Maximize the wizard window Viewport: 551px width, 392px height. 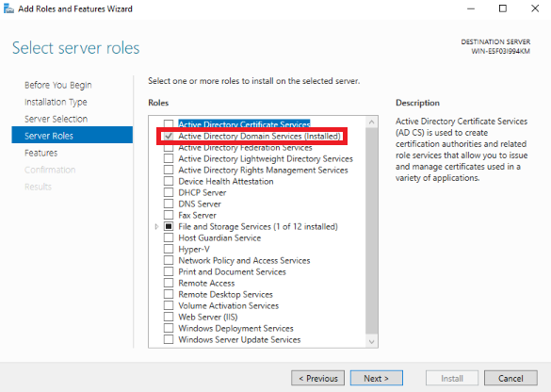[x=503, y=8]
